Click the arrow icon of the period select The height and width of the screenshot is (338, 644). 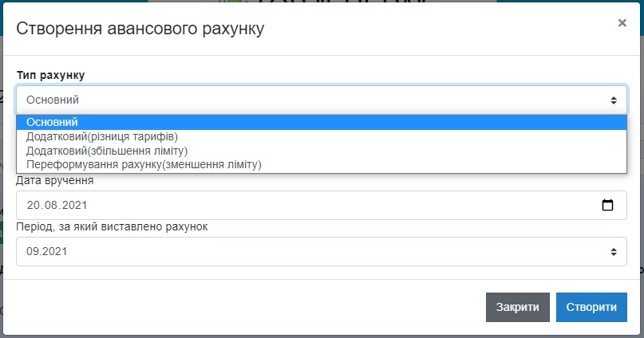(613, 251)
